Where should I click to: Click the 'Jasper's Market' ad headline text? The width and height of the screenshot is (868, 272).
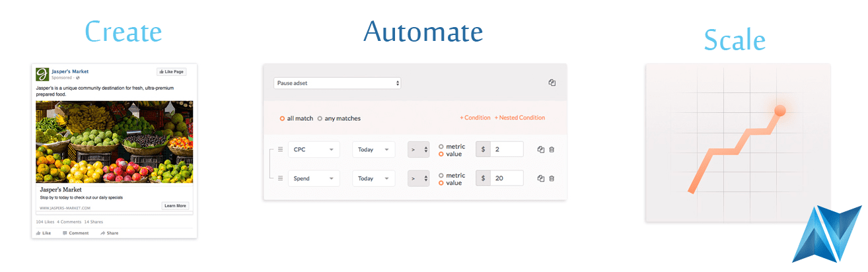point(61,190)
